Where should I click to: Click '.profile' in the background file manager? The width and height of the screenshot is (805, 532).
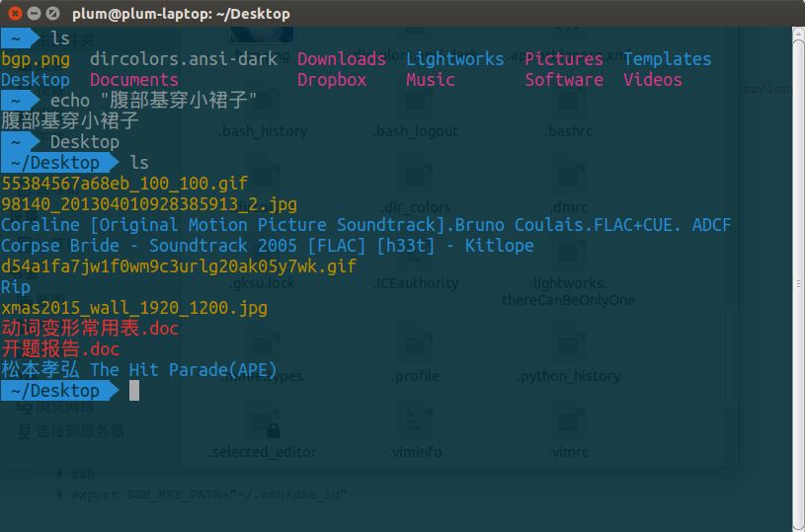415,376
